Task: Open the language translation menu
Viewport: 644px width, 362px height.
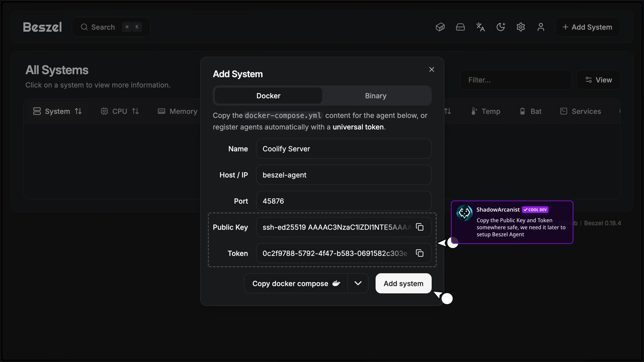Action: pos(480,27)
